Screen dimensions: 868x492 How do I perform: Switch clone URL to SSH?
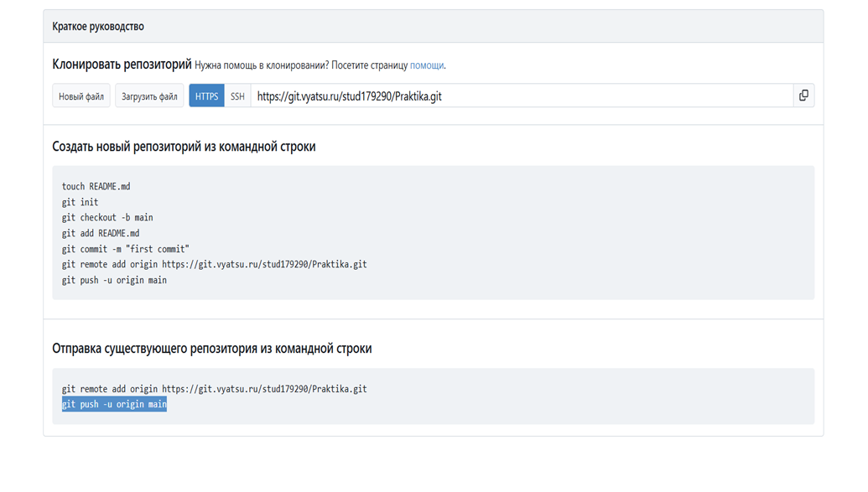237,96
